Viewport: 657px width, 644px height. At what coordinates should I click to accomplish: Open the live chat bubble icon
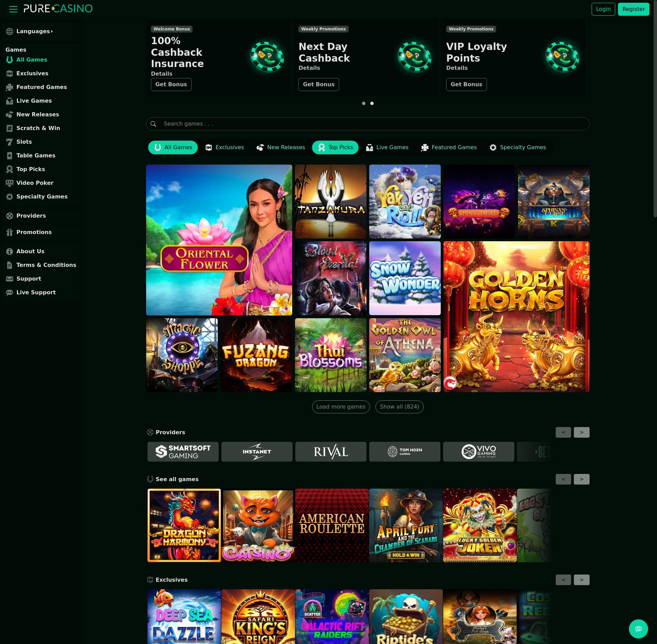click(x=638, y=629)
